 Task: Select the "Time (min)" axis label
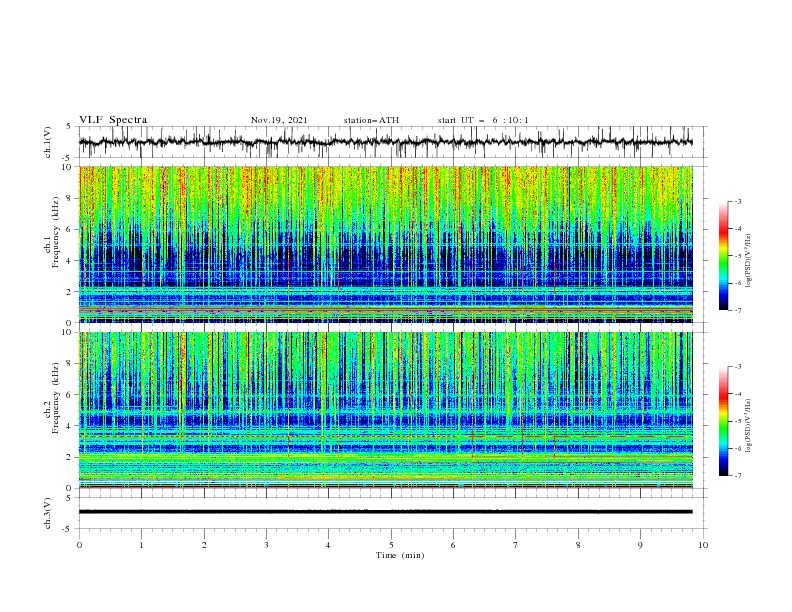click(x=400, y=555)
